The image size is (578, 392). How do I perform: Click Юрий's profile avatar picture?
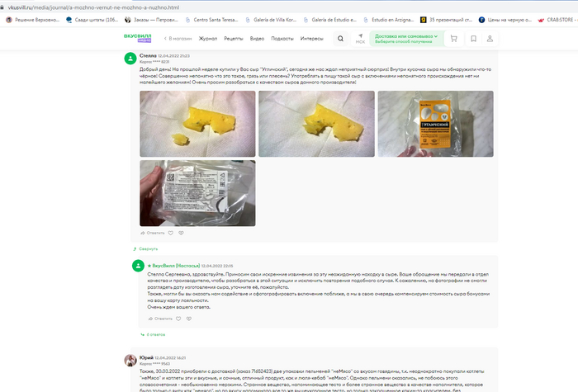(130, 361)
